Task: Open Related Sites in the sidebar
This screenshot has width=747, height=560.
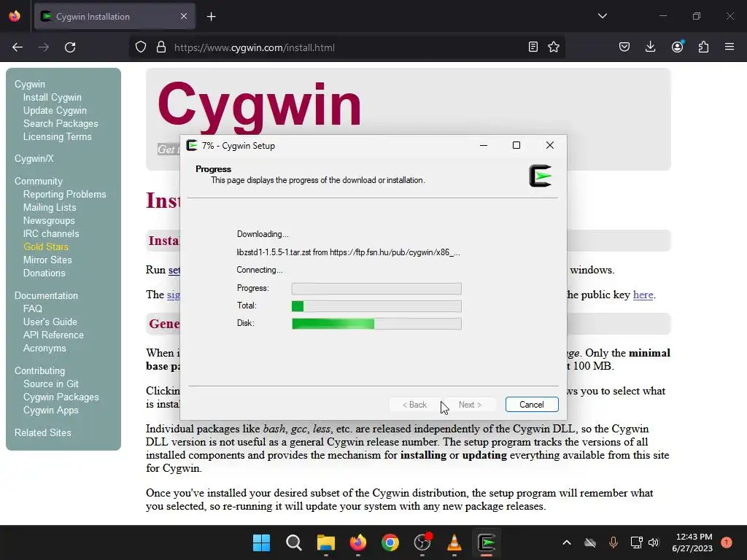Action: [43, 432]
